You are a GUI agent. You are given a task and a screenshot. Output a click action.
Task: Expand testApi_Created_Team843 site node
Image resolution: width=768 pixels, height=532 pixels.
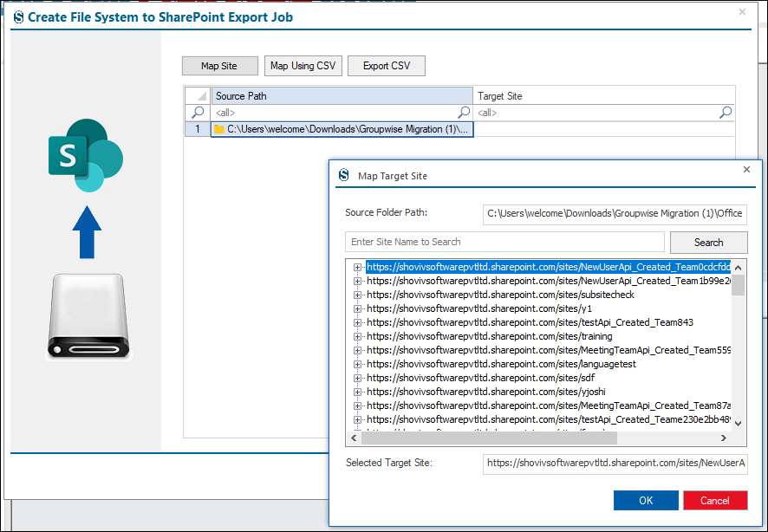point(357,322)
